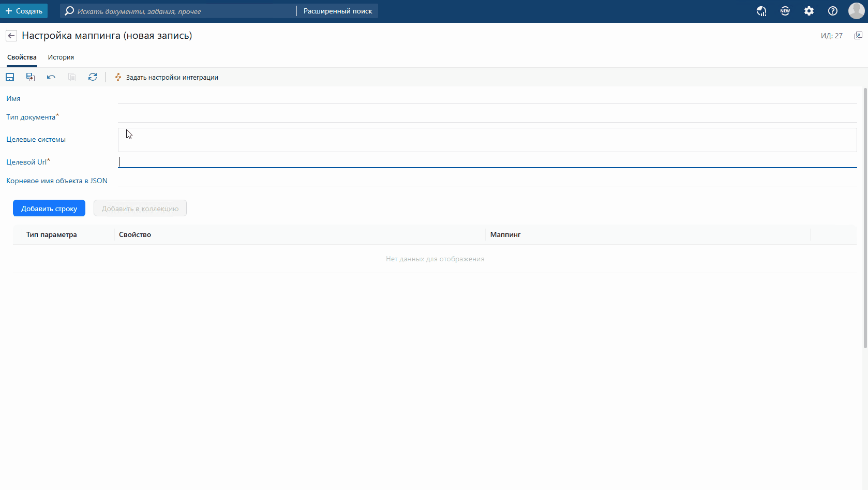Open settings via the gear icon
Viewport: 868px width, 490px height.
[x=809, y=11]
